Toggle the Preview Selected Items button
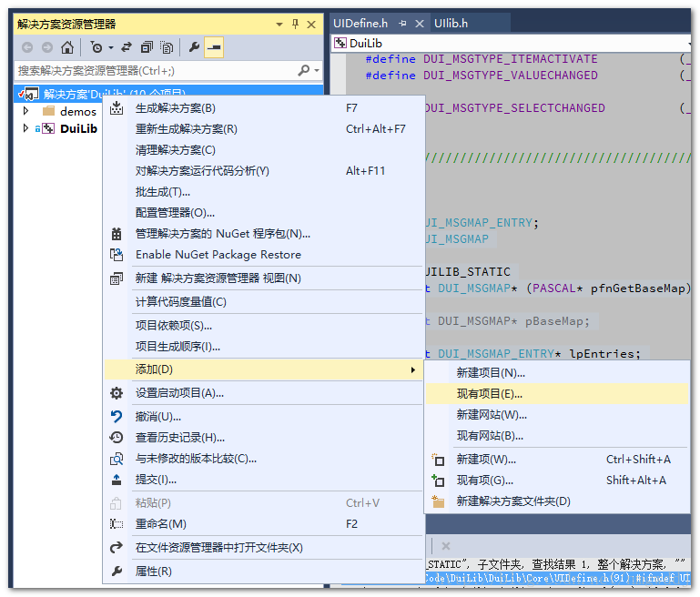The width and height of the screenshot is (700, 597). pos(214,47)
